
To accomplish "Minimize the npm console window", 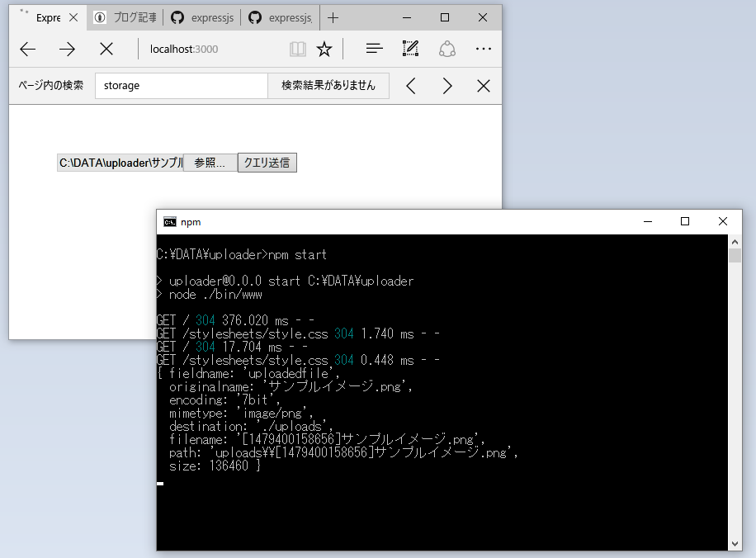I will tap(648, 221).
